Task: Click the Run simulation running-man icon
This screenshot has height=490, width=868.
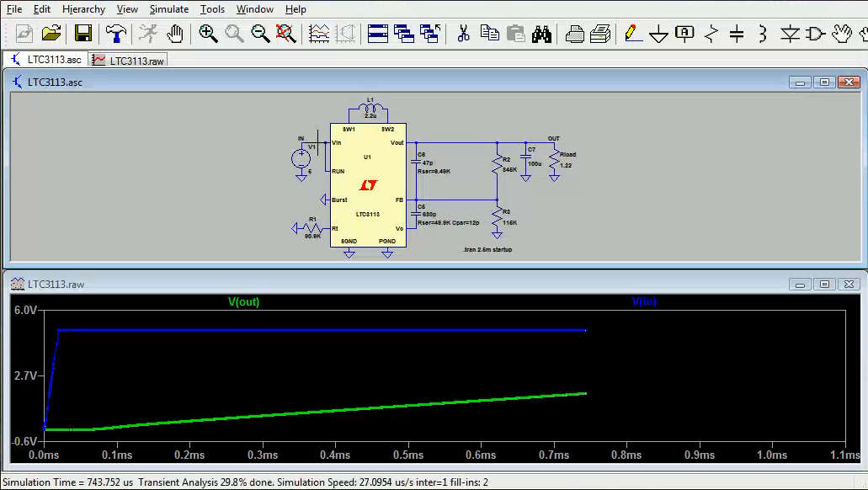Action: pos(148,34)
